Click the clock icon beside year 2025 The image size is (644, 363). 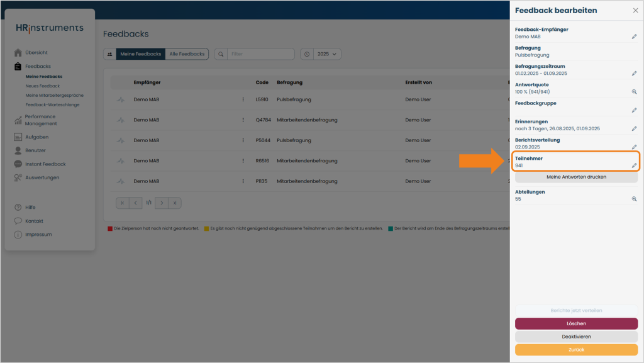tap(307, 54)
